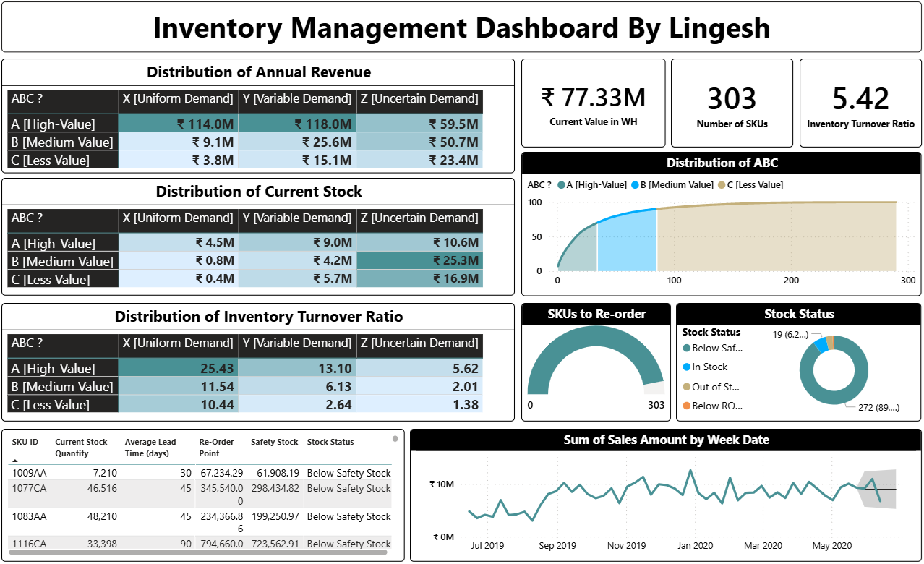Click the ₹ 114.0M annual revenue cell

point(178,124)
